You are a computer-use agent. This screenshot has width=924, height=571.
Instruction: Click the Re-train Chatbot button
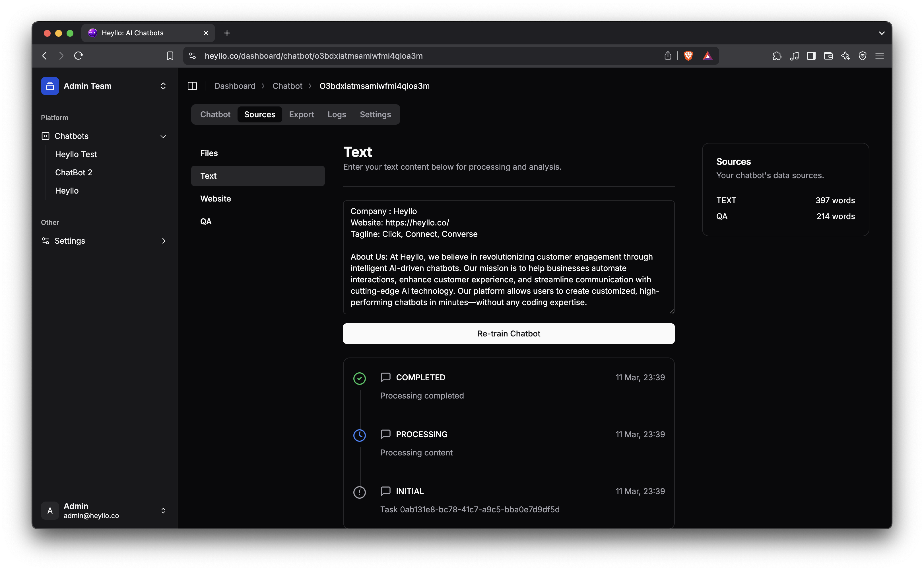click(x=508, y=333)
